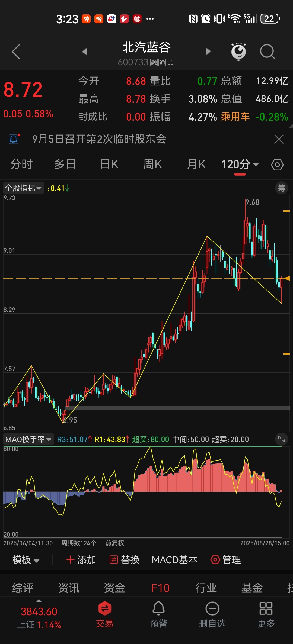Screen dimensions: 293x644
Task: Tap the 超买:80.00 label
Action: 151,439
